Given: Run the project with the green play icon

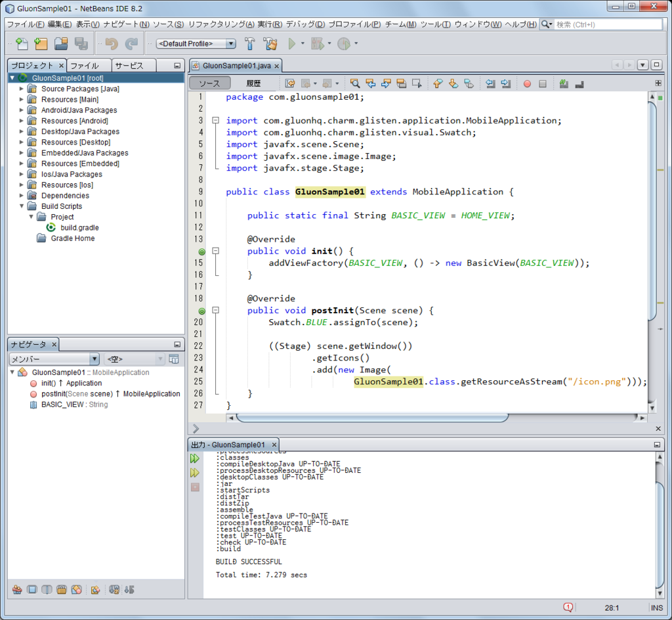Looking at the screenshot, I should pyautogui.click(x=292, y=43).
